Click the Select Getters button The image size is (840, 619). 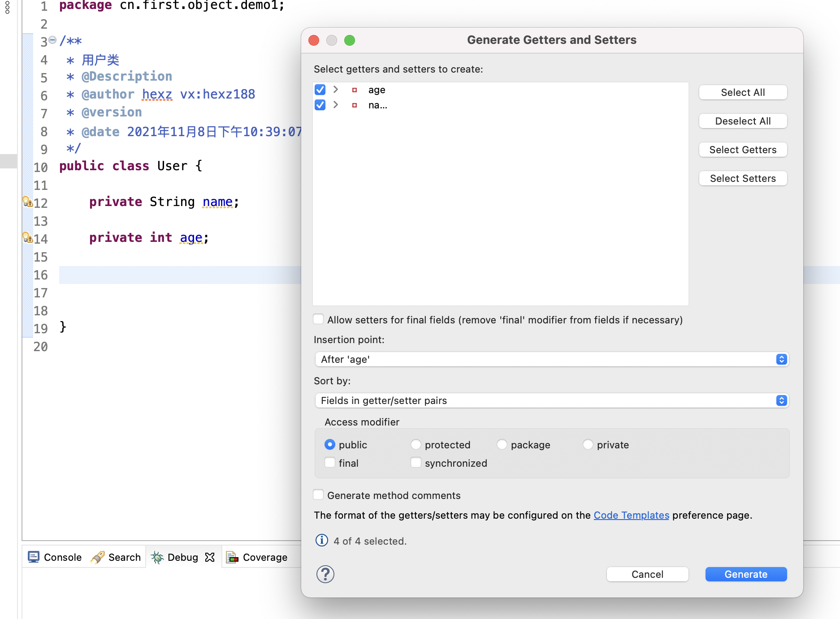743,150
